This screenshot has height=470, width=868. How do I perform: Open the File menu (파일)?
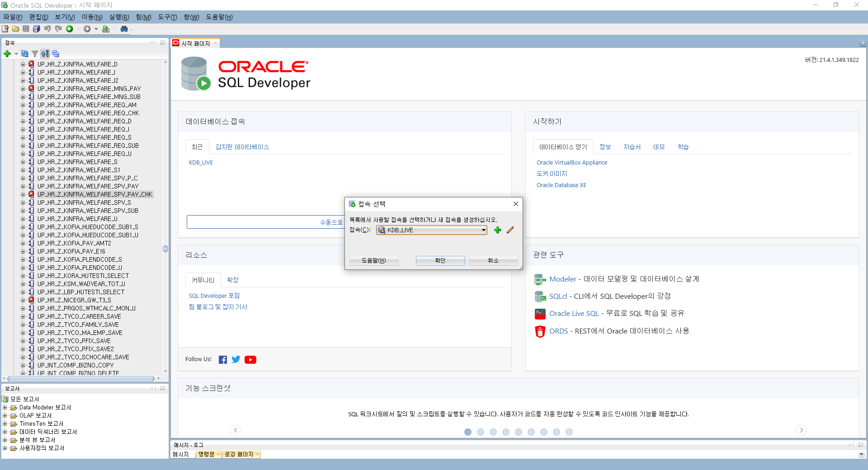[x=13, y=17]
